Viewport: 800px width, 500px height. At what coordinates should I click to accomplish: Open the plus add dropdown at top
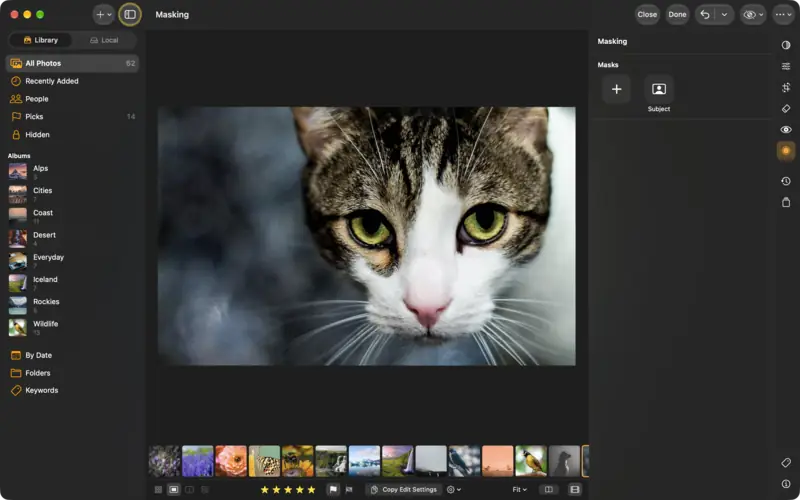104,15
